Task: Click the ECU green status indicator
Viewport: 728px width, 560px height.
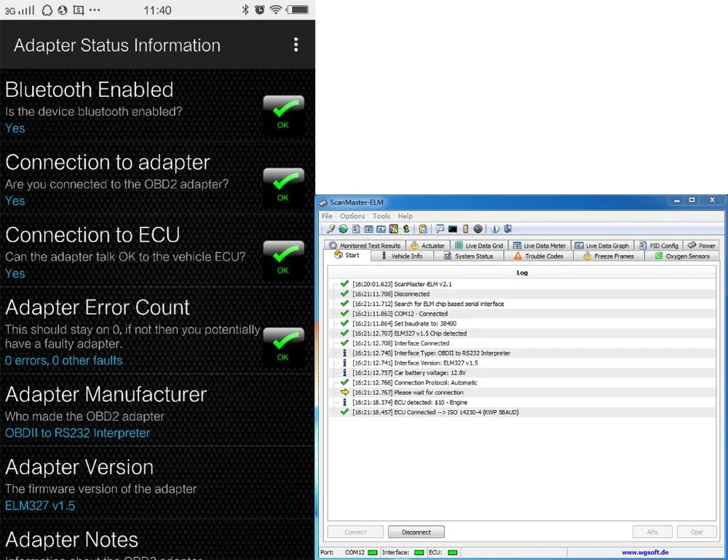Action: coord(453,553)
